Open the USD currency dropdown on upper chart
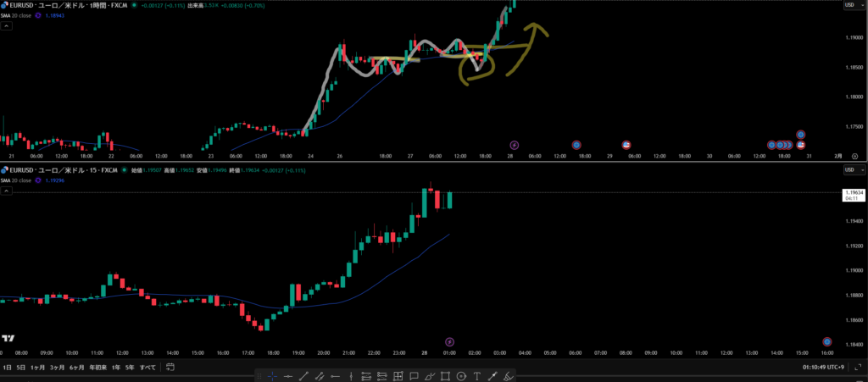 pos(849,6)
